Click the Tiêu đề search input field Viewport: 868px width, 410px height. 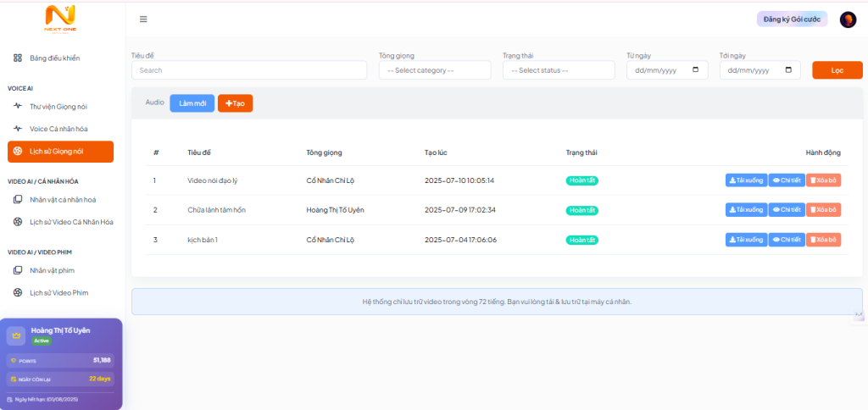click(x=249, y=70)
